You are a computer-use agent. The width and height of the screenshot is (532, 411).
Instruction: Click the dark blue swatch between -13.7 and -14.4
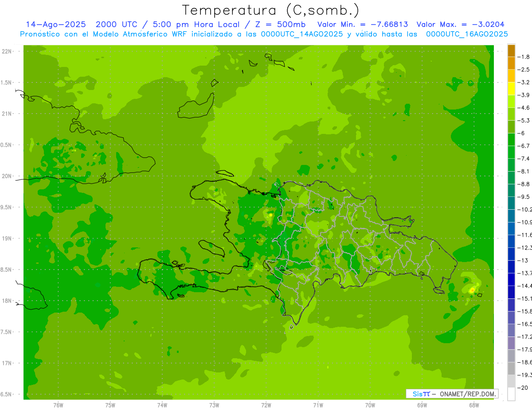tap(511, 279)
